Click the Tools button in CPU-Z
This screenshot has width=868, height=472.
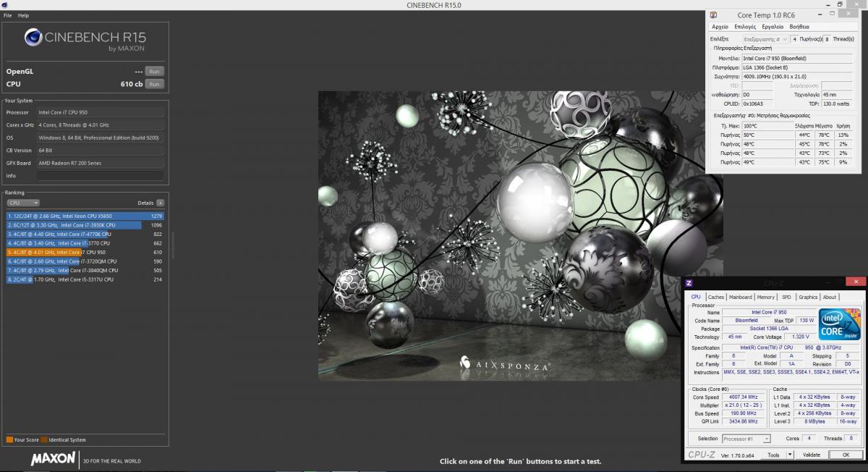click(x=774, y=455)
